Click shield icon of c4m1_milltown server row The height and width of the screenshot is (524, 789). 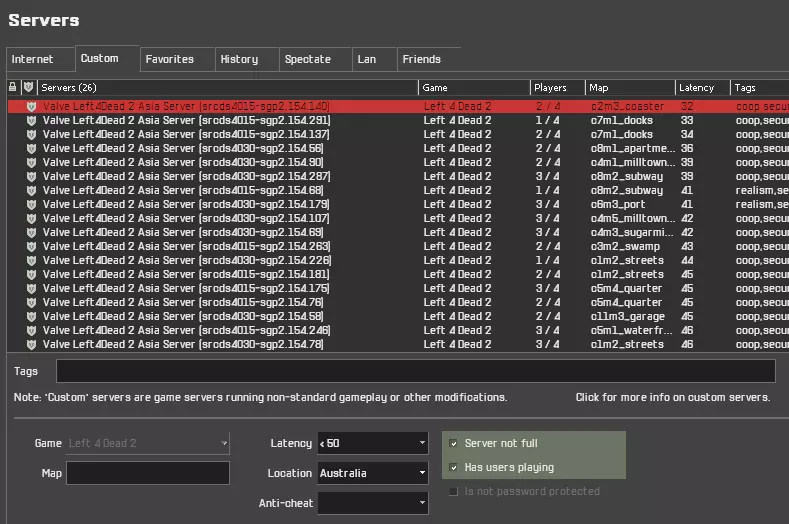tap(32, 162)
